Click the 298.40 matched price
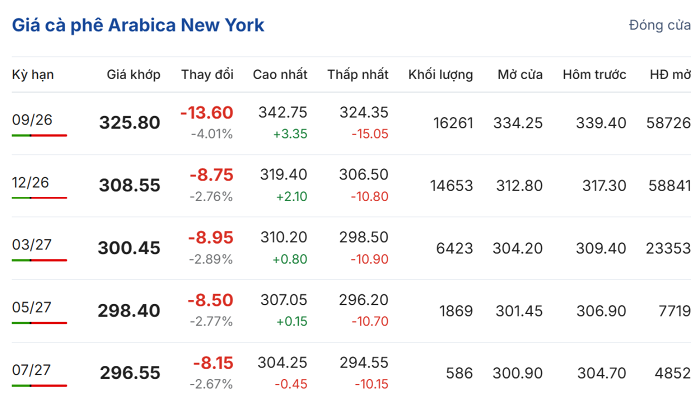700x398 pixels. point(129,311)
